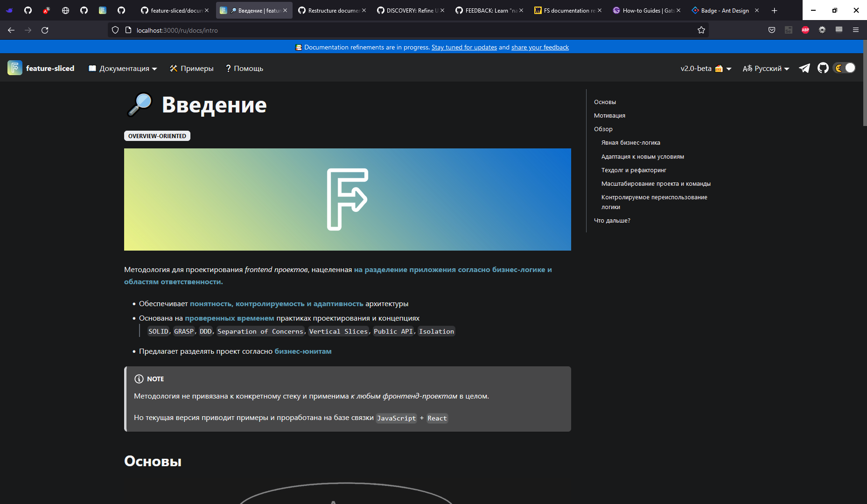
Task: Open the Telegram channel icon
Action: point(804,68)
